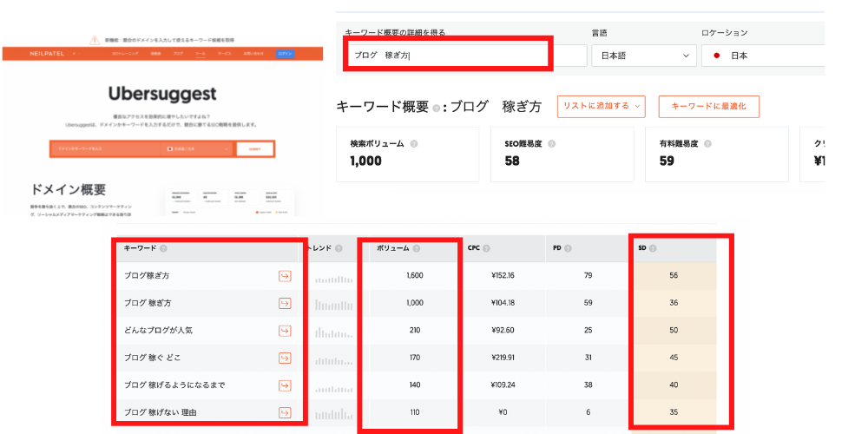This screenshot has width=868, height=434.
Task: Click the arrow icon for ブログ 稼ぐ どこ
Action: pyautogui.click(x=284, y=358)
